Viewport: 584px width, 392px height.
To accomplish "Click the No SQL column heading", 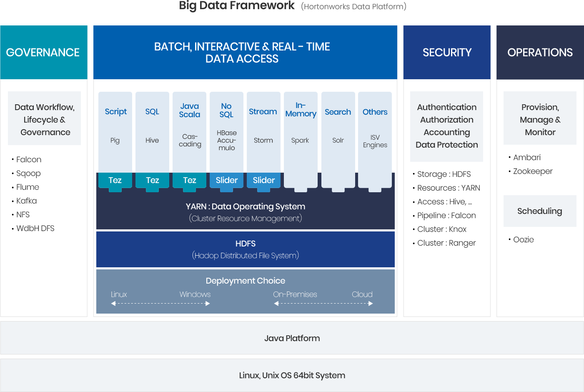I will click(226, 111).
